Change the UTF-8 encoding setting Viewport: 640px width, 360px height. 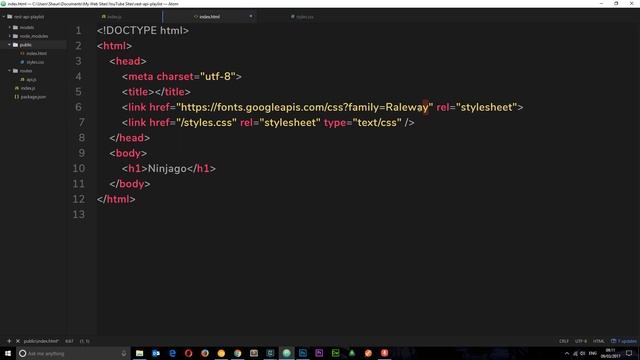(x=580, y=341)
